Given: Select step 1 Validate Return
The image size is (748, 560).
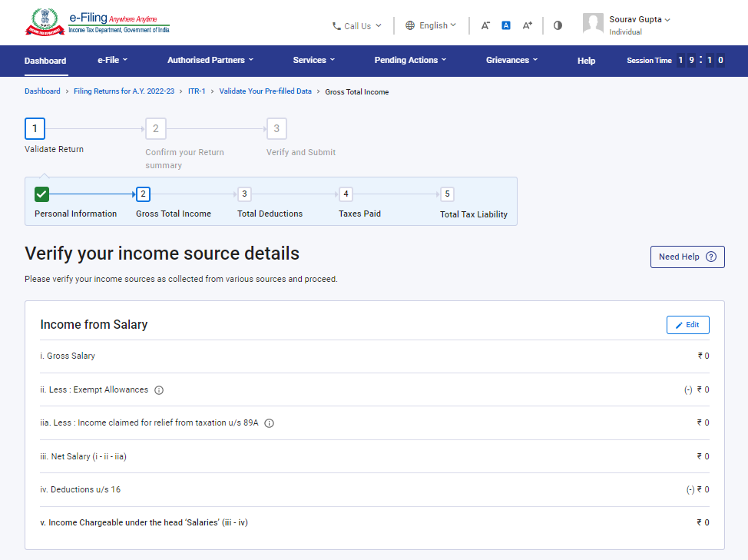Looking at the screenshot, I should pyautogui.click(x=35, y=129).
